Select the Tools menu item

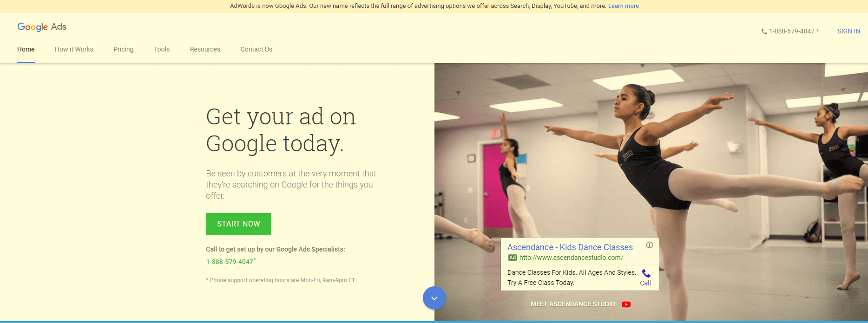[162, 49]
